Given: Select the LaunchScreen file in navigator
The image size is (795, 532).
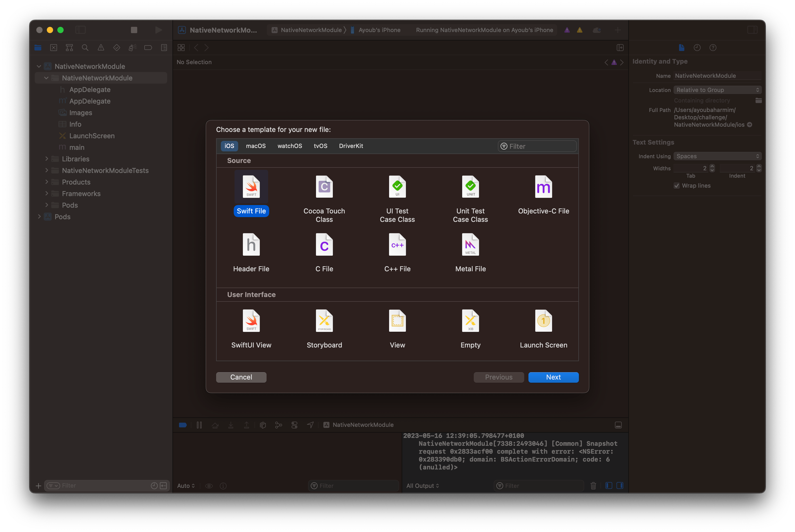Looking at the screenshot, I should point(91,136).
